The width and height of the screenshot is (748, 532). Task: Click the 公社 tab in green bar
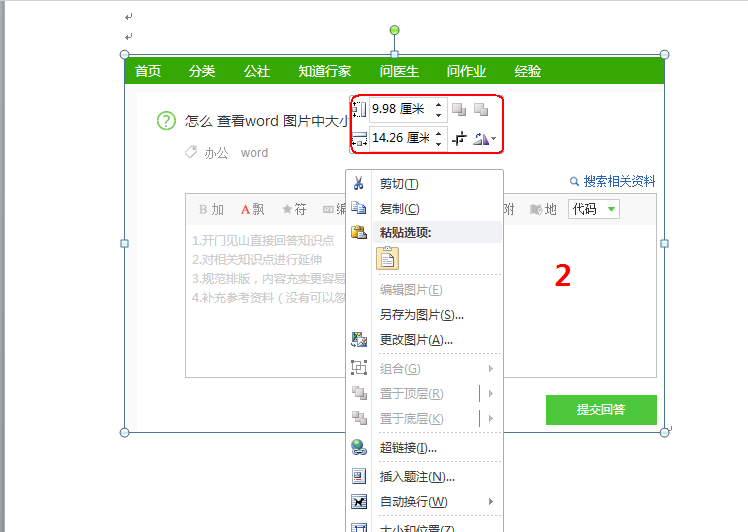[x=257, y=71]
